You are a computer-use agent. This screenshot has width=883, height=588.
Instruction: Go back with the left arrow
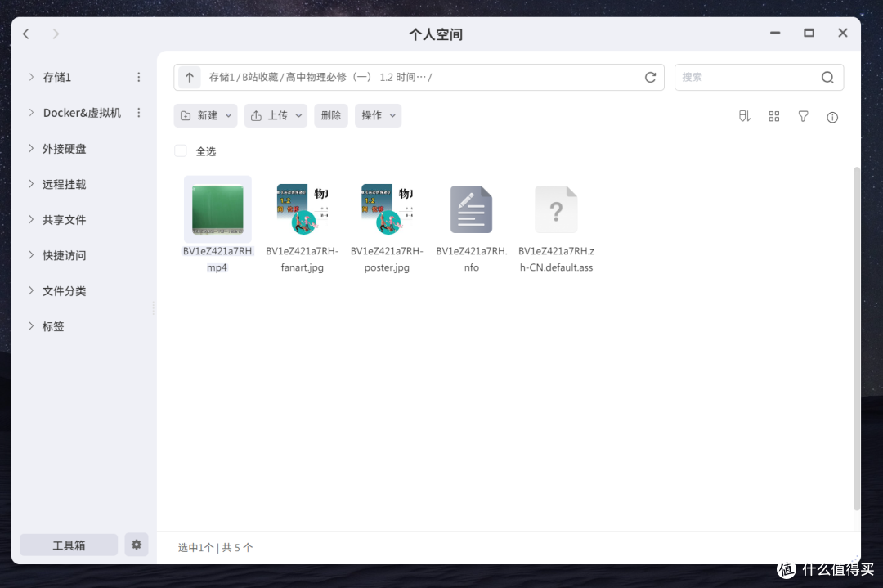tap(26, 34)
